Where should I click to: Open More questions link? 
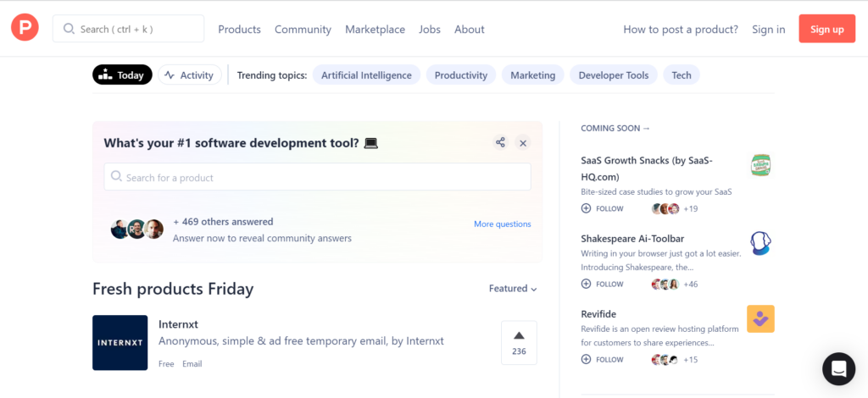[502, 224]
